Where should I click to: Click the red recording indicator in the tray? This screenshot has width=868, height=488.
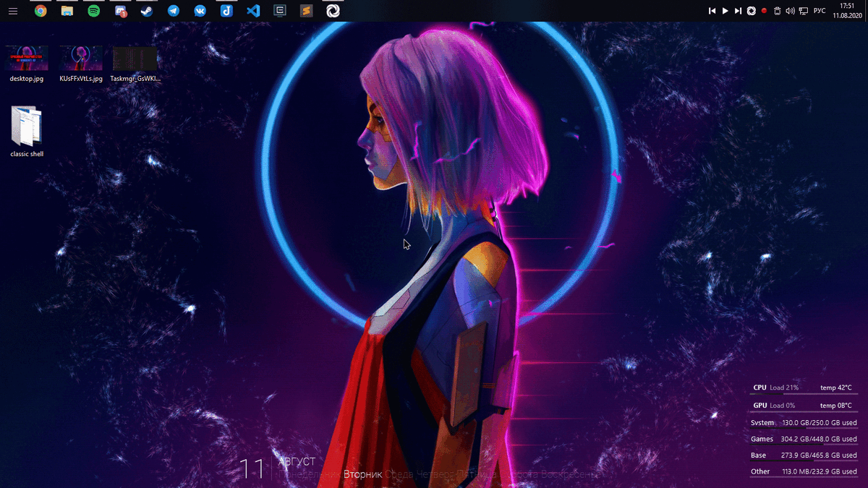click(x=764, y=11)
